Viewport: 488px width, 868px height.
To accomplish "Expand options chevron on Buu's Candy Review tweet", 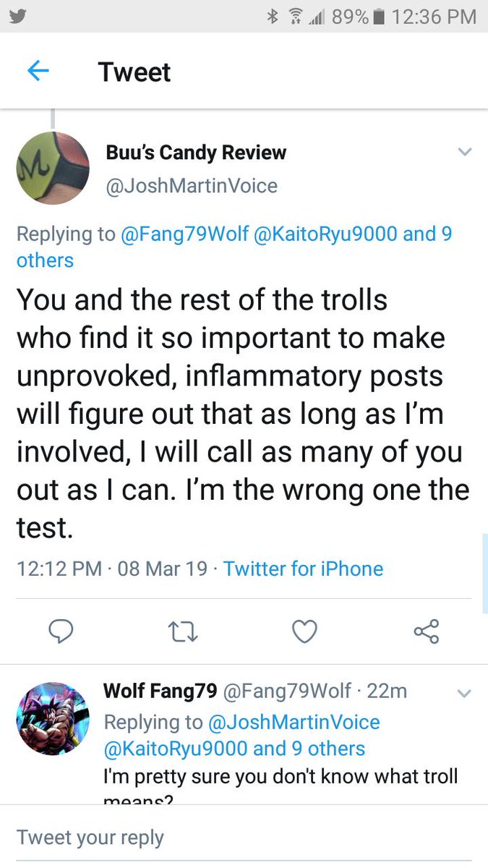I will [x=465, y=152].
